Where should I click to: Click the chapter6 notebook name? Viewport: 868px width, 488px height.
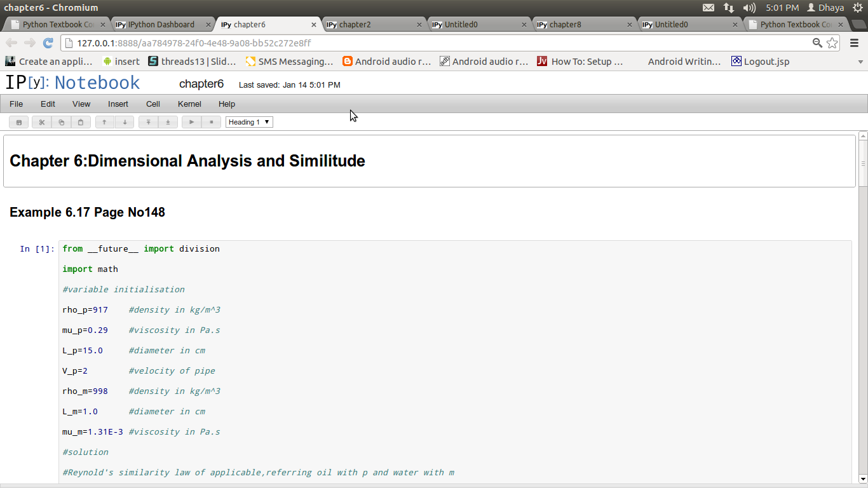(x=201, y=84)
